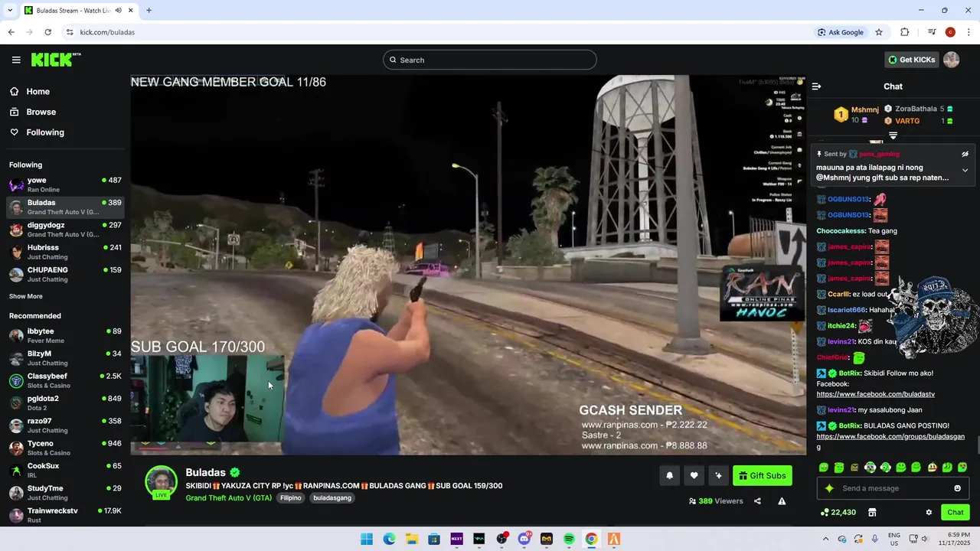Click the buladasgang tag
This screenshot has width=980, height=551.
click(x=332, y=497)
